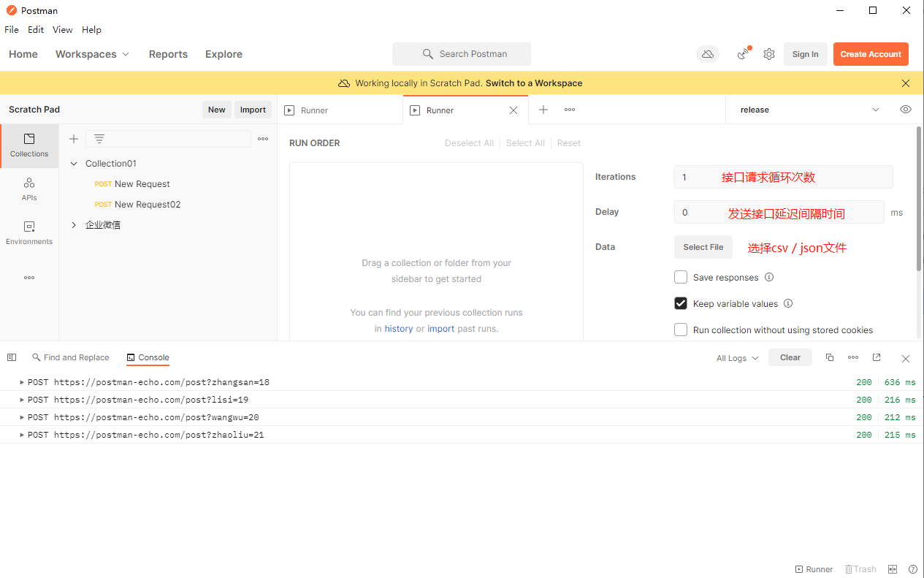
Task: Open help icon in status bar
Action: [913, 569]
